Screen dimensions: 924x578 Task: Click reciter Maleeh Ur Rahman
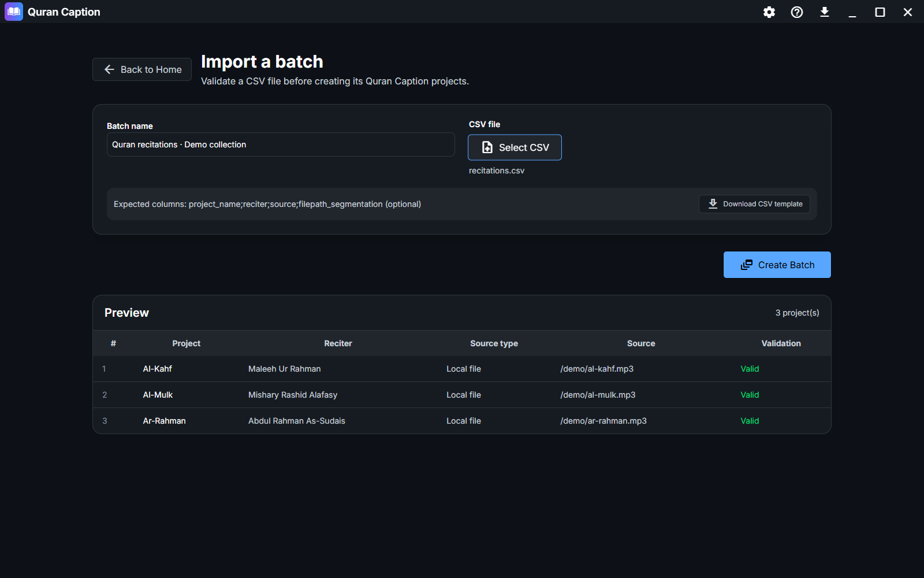click(284, 369)
